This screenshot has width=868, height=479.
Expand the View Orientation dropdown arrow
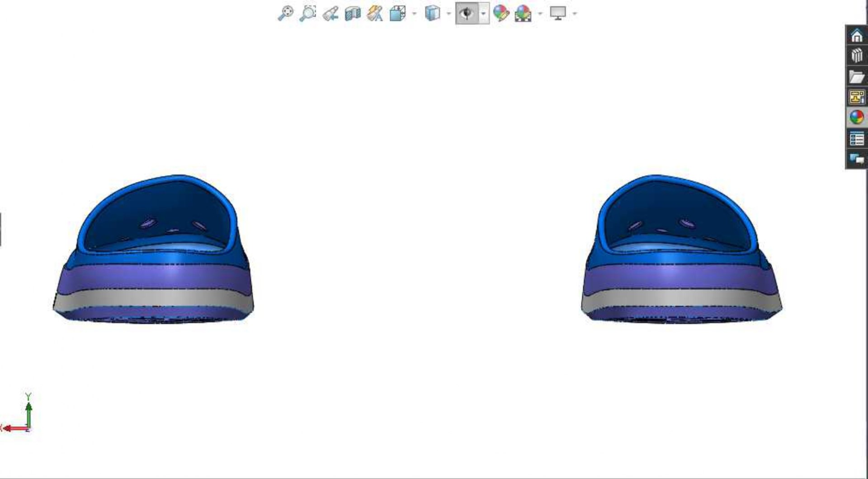pos(414,14)
